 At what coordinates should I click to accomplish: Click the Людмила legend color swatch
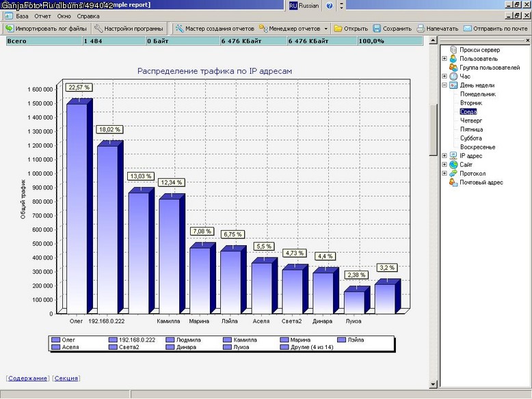(170, 340)
